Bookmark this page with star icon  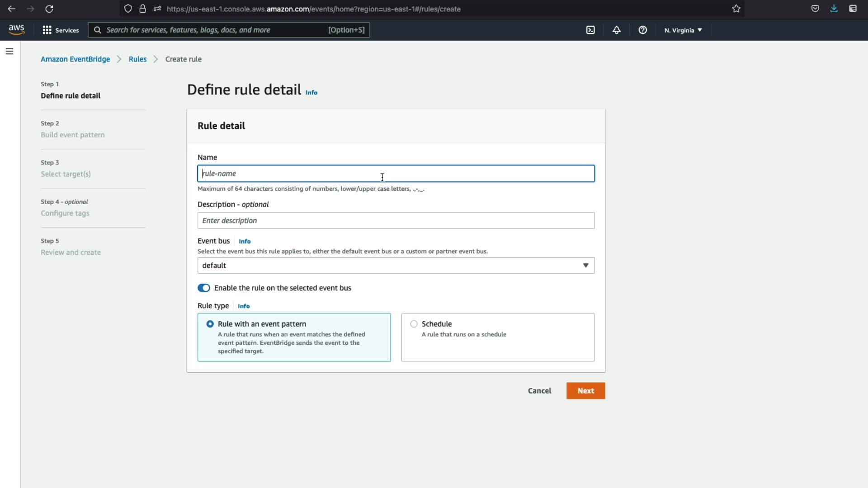point(736,9)
